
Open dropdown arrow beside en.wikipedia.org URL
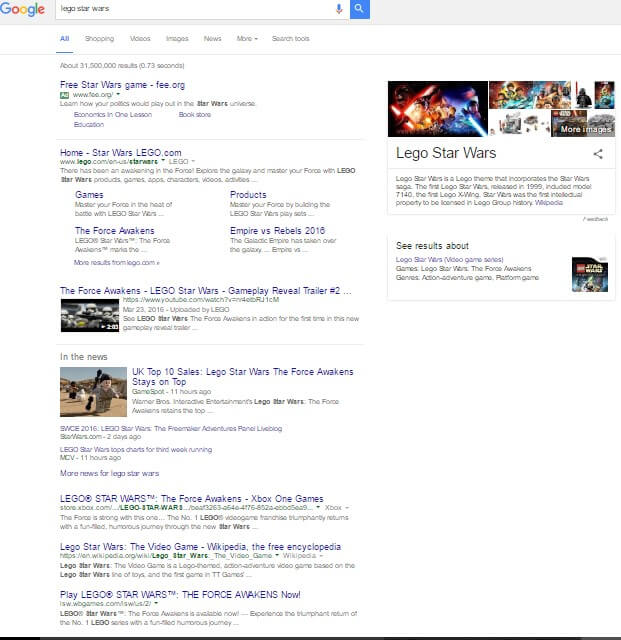point(277,555)
